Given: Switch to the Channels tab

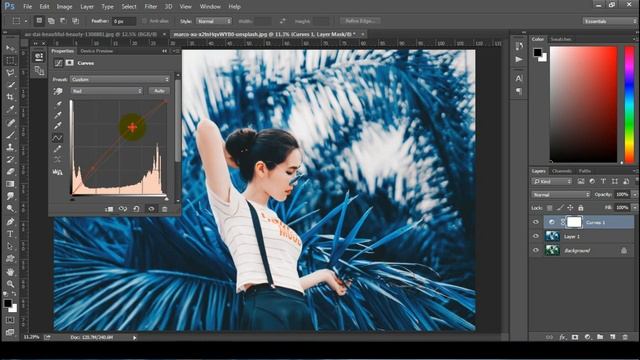Looking at the screenshot, I should click(x=562, y=171).
